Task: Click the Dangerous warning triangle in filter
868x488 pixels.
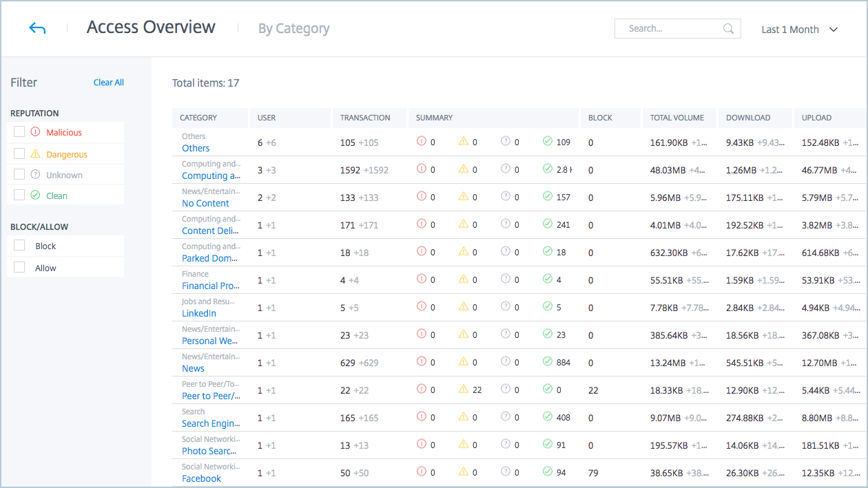Action: (36, 154)
